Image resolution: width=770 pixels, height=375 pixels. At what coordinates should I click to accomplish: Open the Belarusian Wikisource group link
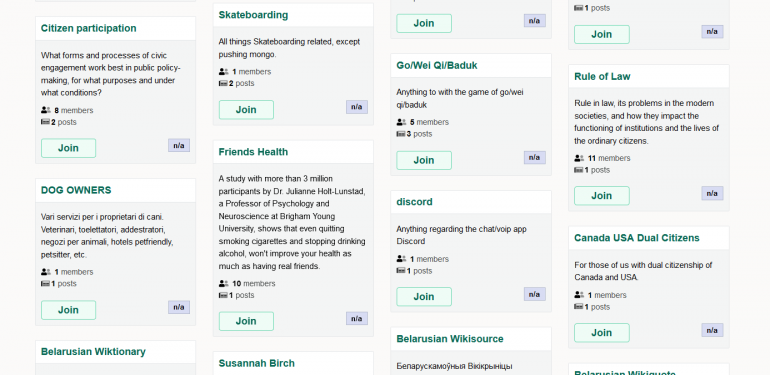[x=450, y=339]
